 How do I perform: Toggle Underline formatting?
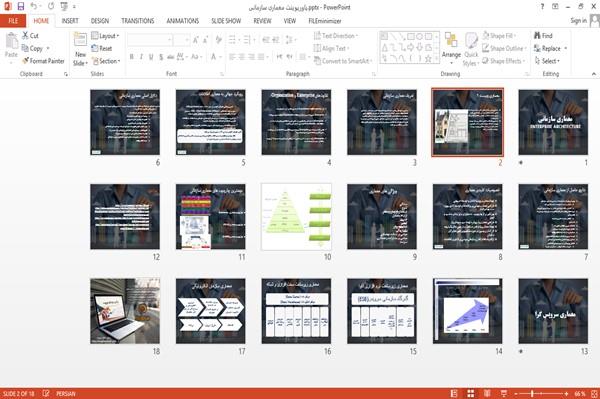(x=151, y=57)
